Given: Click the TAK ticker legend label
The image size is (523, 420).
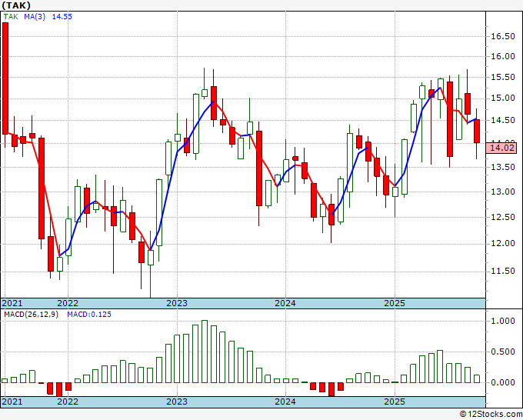Looking at the screenshot, I should (11, 16).
